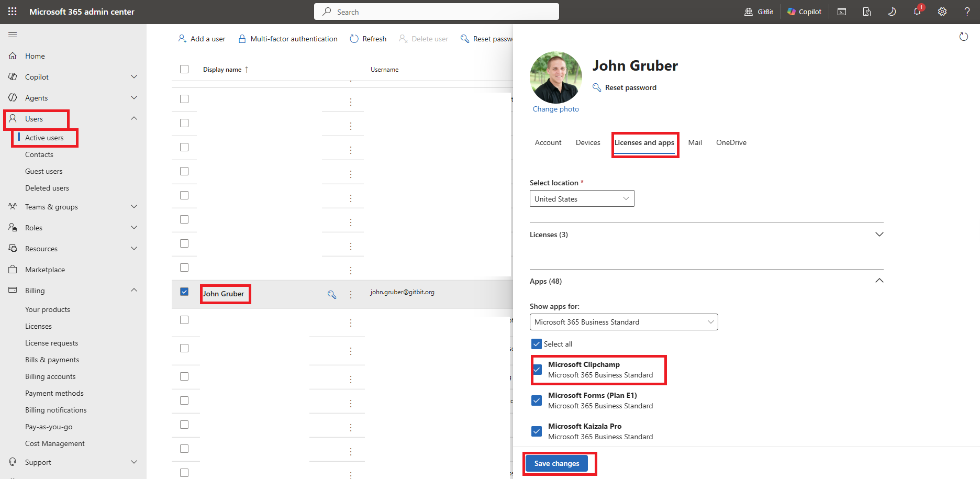Sort by the Display name column header
This screenshot has width=980, height=479.
[226, 69]
